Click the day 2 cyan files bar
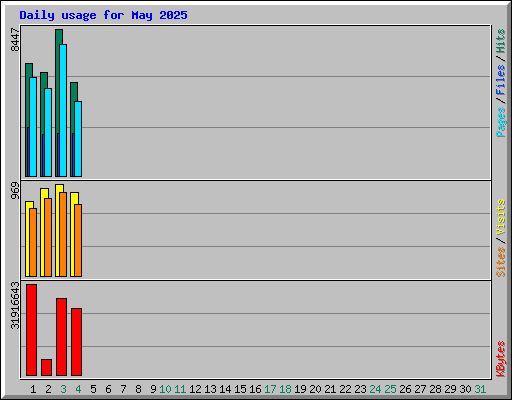 (48, 132)
